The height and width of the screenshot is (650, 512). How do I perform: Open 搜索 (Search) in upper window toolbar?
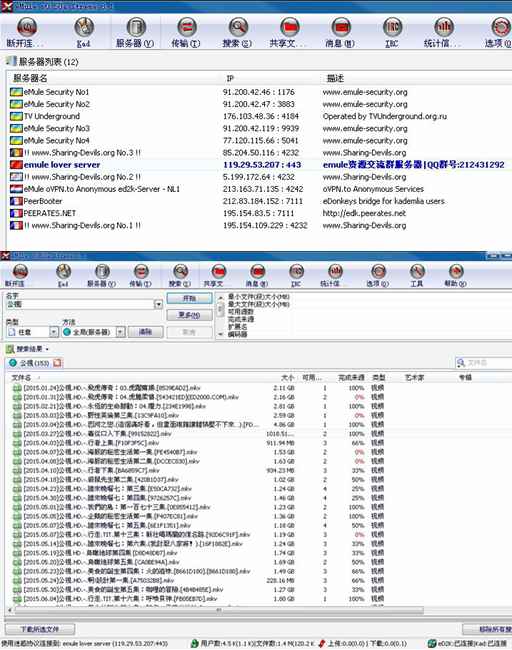pos(238,32)
